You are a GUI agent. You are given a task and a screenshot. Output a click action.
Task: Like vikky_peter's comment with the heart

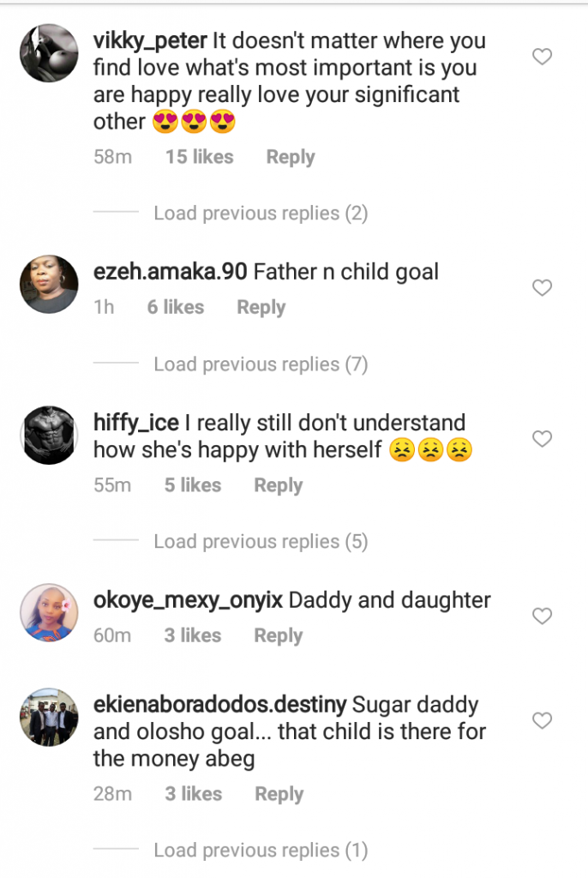[x=542, y=57]
